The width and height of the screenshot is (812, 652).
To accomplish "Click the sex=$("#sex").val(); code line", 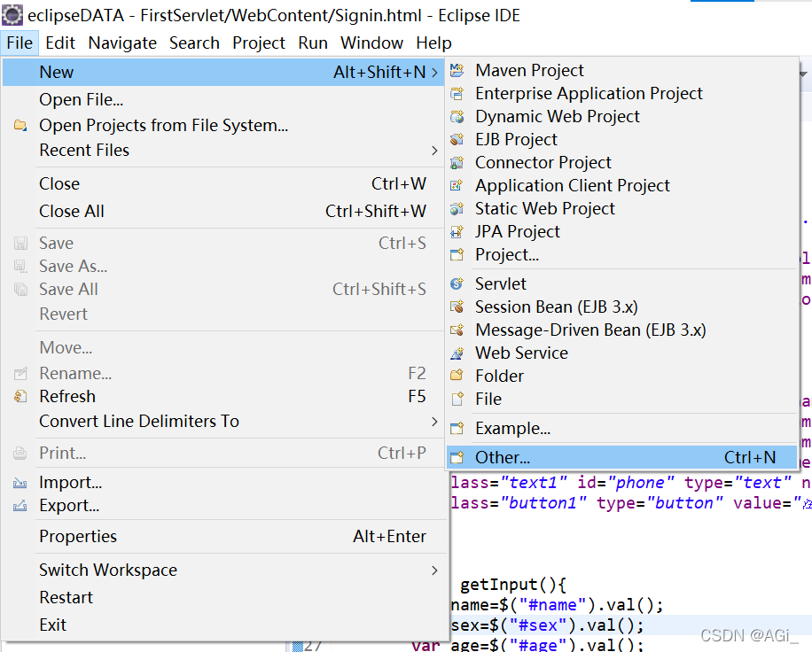I will 547,625.
